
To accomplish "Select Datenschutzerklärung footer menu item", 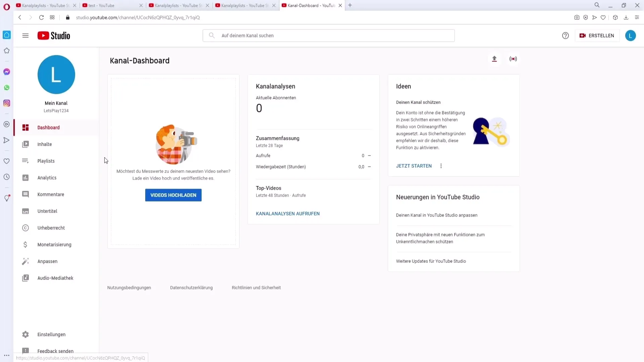I will coord(192,288).
